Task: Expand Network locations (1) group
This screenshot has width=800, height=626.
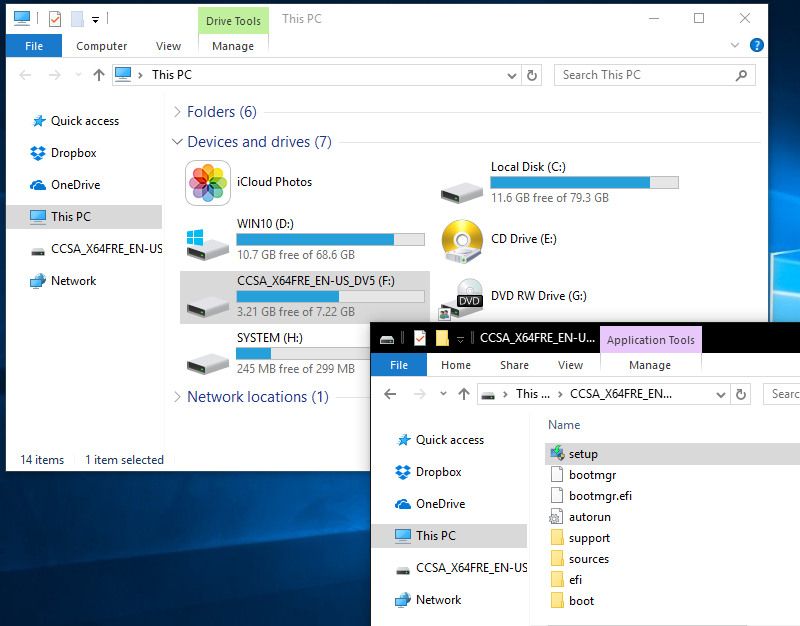Action: 177,397
